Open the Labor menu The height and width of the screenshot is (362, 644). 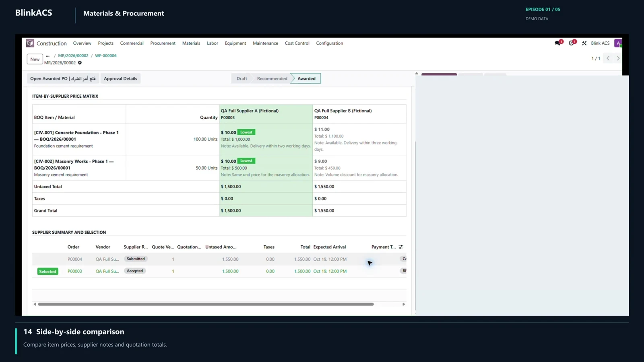[213, 43]
